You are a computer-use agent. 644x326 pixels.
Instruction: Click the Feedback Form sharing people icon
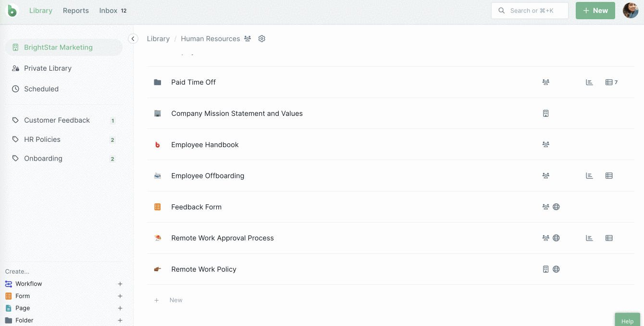tap(546, 207)
